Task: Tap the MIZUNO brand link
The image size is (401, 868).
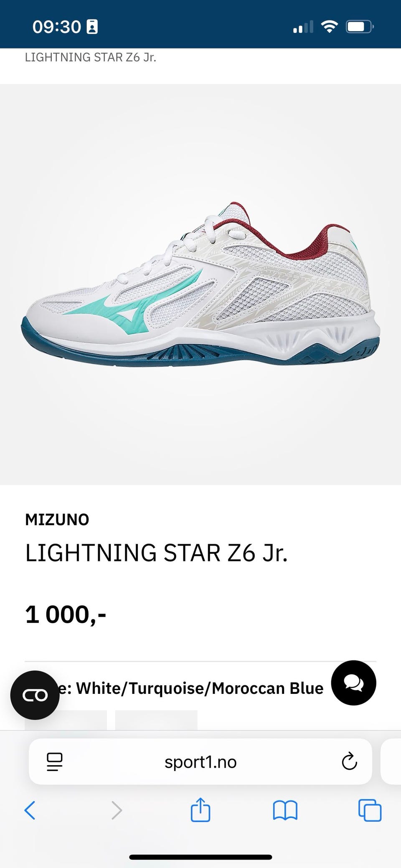Action: coord(57,520)
